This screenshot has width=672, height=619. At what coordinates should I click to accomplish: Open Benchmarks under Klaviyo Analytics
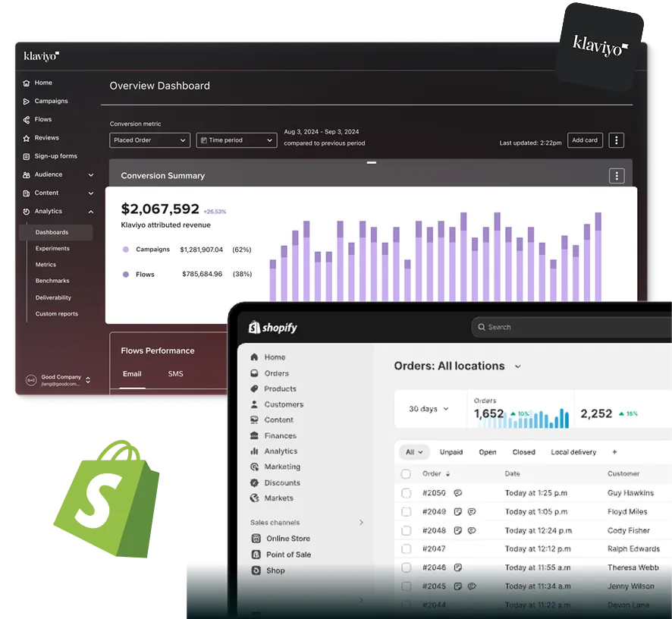coord(52,281)
